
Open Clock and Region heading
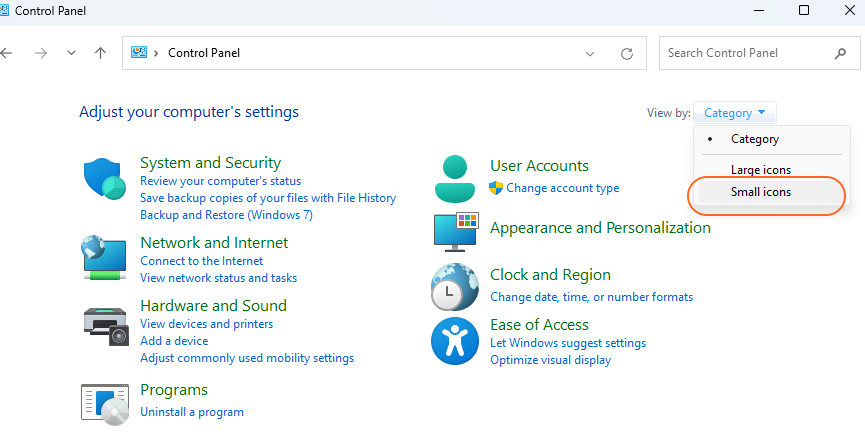(550, 275)
